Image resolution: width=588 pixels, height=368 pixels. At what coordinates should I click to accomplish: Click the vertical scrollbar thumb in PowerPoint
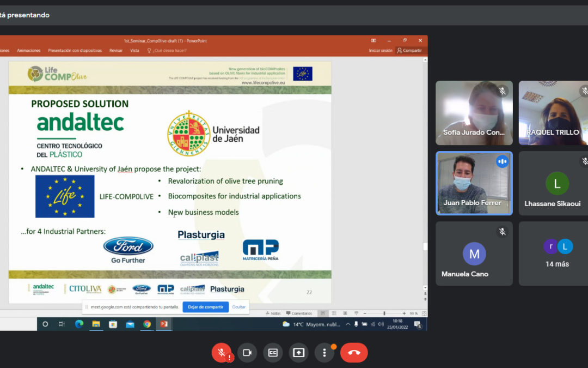(425, 246)
